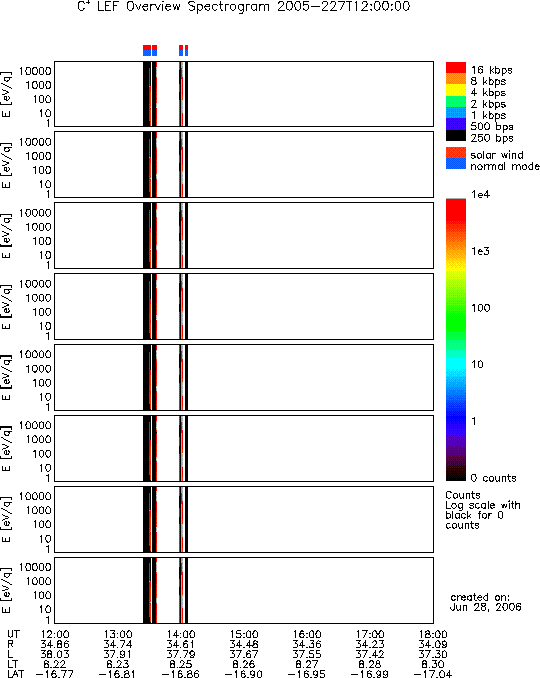
Task: Click the 18:00 UT tick label
Action: coord(433,634)
